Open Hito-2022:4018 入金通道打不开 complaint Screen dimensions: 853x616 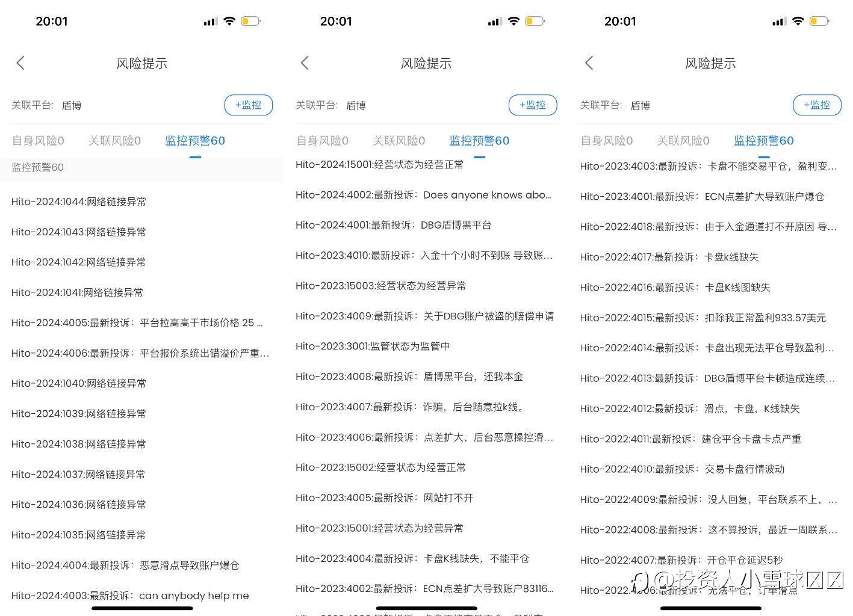coord(709,226)
